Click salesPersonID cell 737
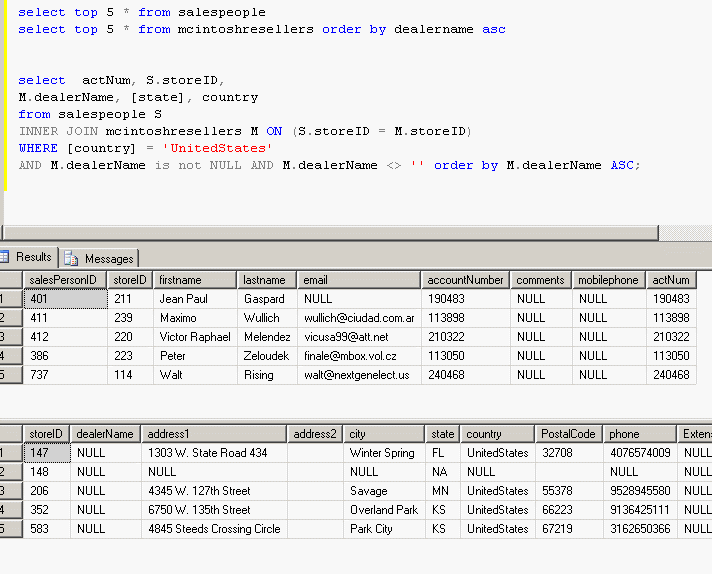 point(65,375)
